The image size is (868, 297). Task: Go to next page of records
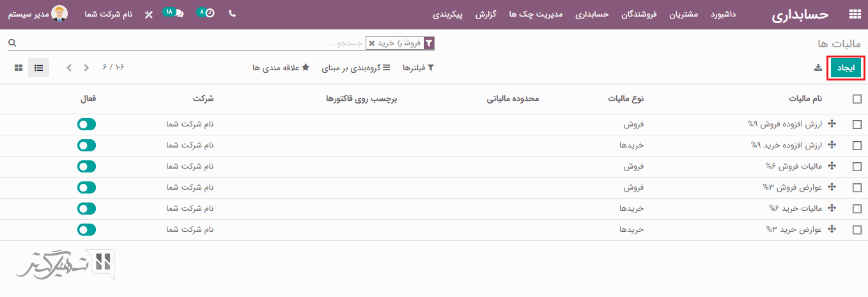(x=69, y=68)
